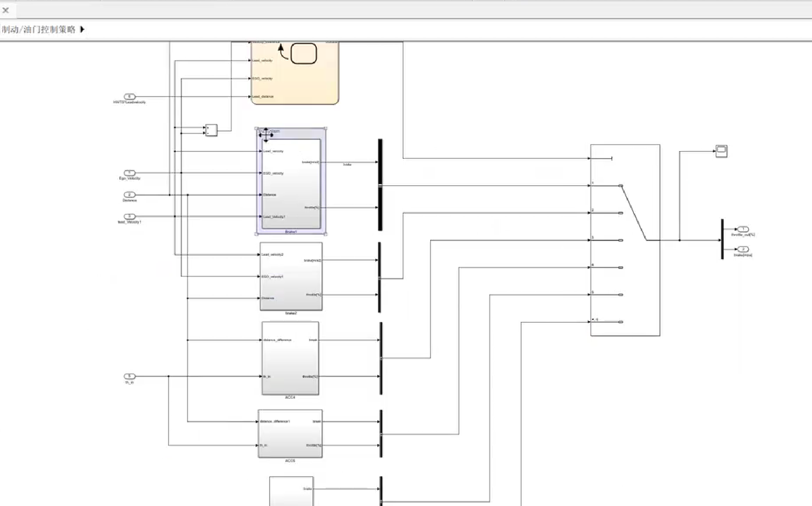Select the multiport switch block

[625, 240]
